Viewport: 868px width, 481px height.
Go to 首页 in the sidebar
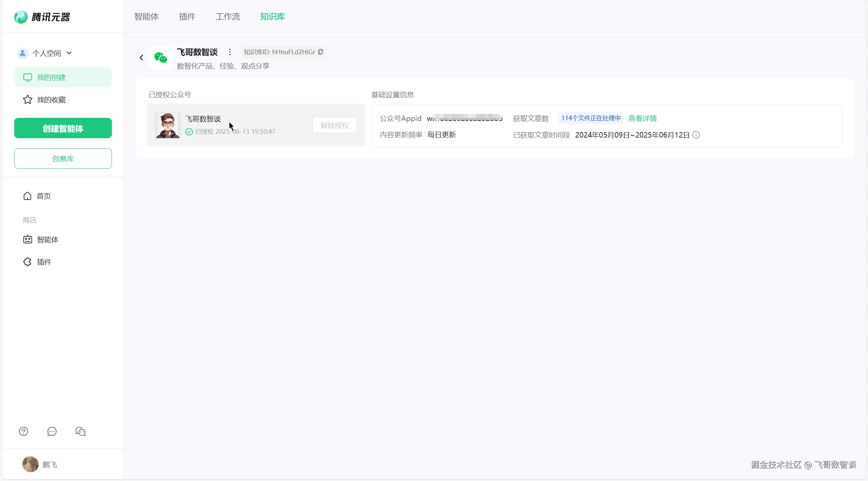tap(43, 196)
